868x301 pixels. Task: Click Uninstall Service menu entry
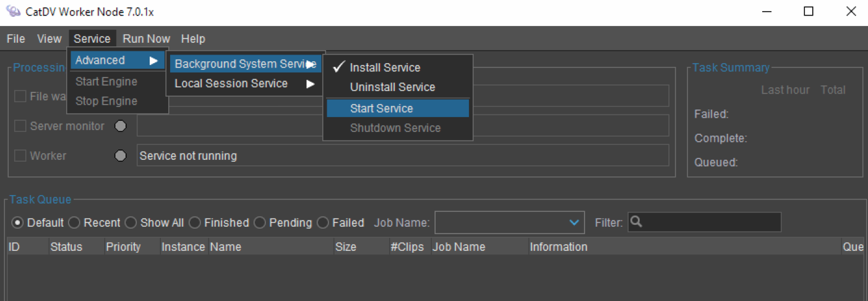click(397, 87)
